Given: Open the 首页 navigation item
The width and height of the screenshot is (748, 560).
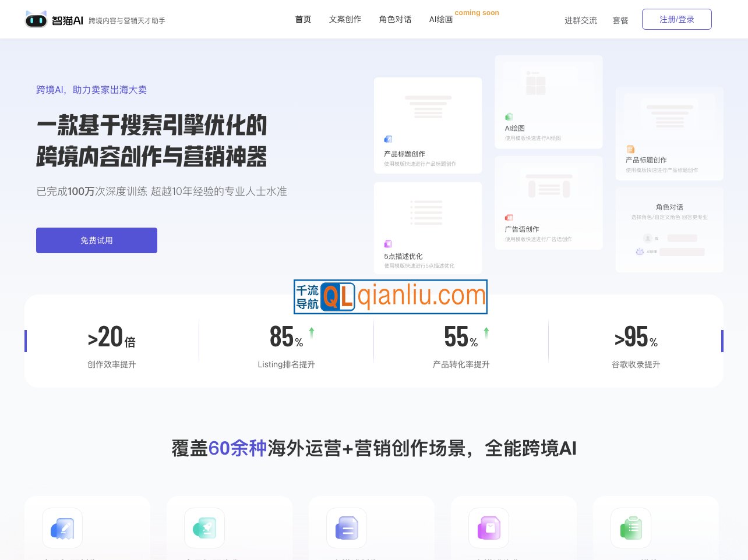Looking at the screenshot, I should coord(303,19).
